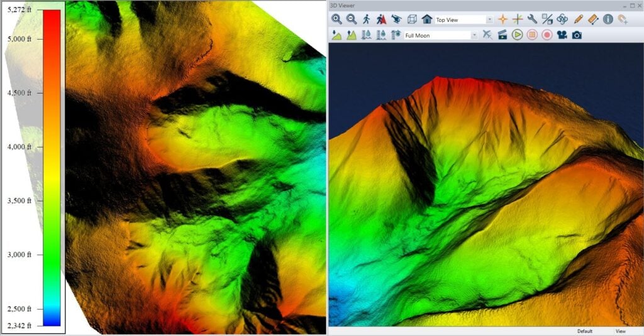Start recording with the red record button
644x336 pixels.
[547, 35]
